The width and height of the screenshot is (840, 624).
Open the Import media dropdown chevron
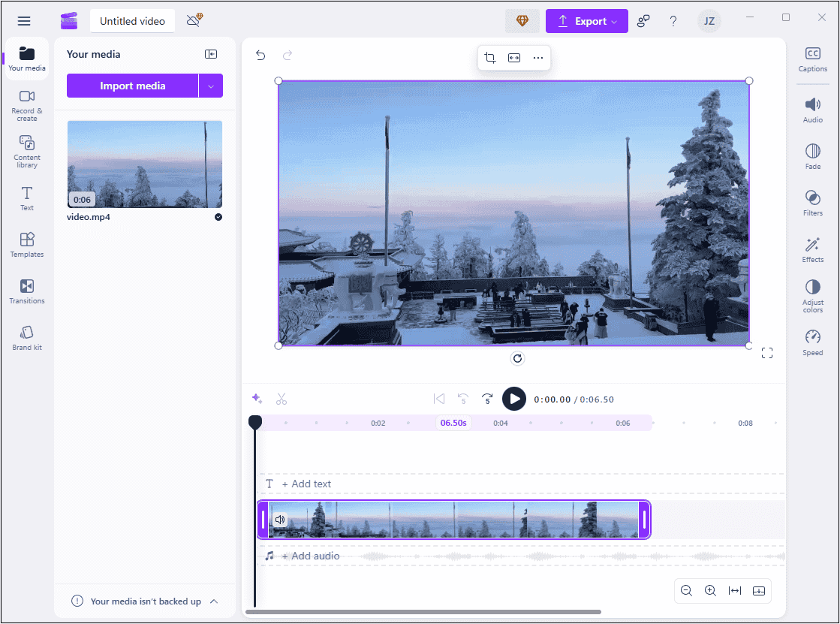click(x=212, y=86)
